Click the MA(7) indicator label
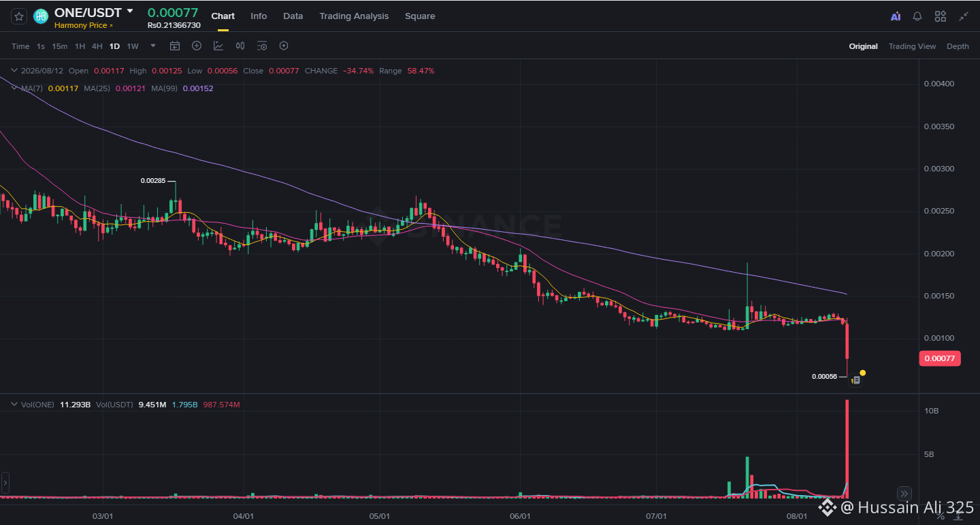This screenshot has width=980, height=525. click(x=32, y=88)
